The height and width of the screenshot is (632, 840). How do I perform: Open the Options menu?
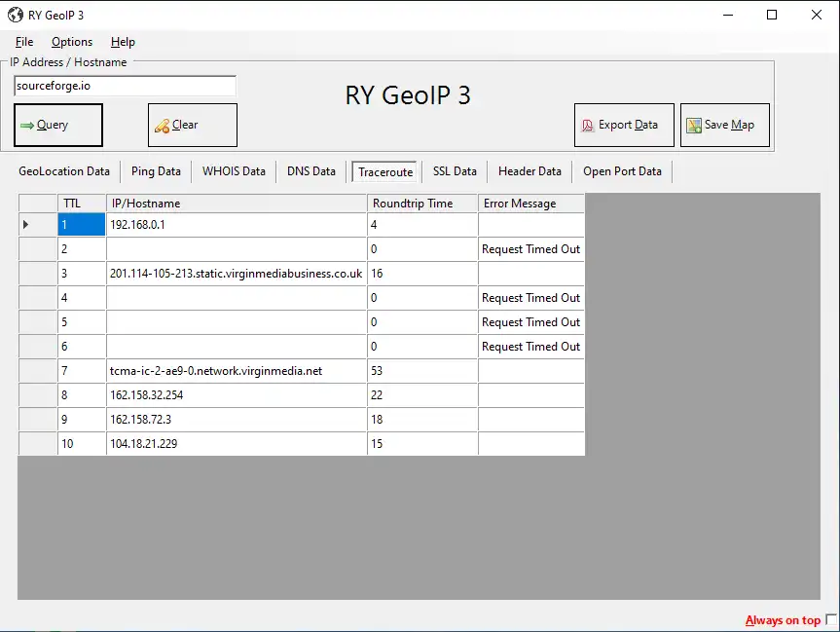pos(72,42)
